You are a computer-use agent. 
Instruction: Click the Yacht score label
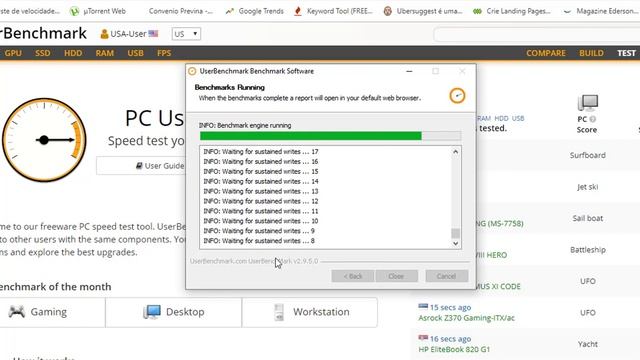click(588, 344)
